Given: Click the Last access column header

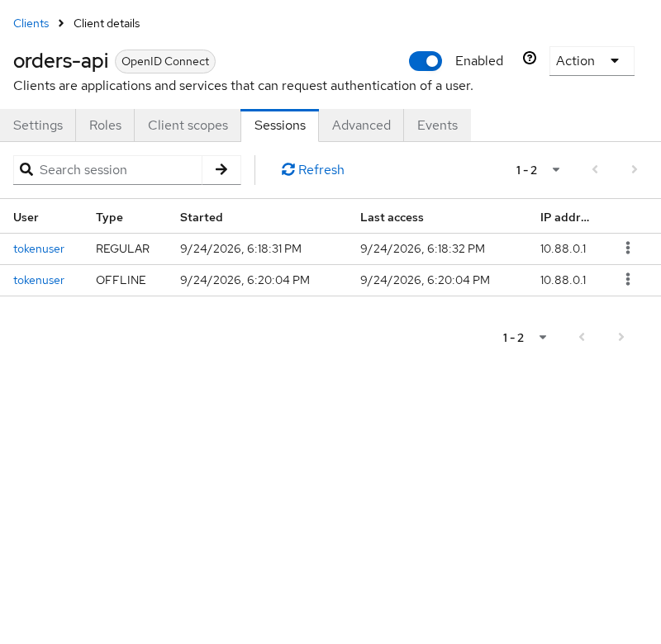Looking at the screenshot, I should click(x=392, y=217).
